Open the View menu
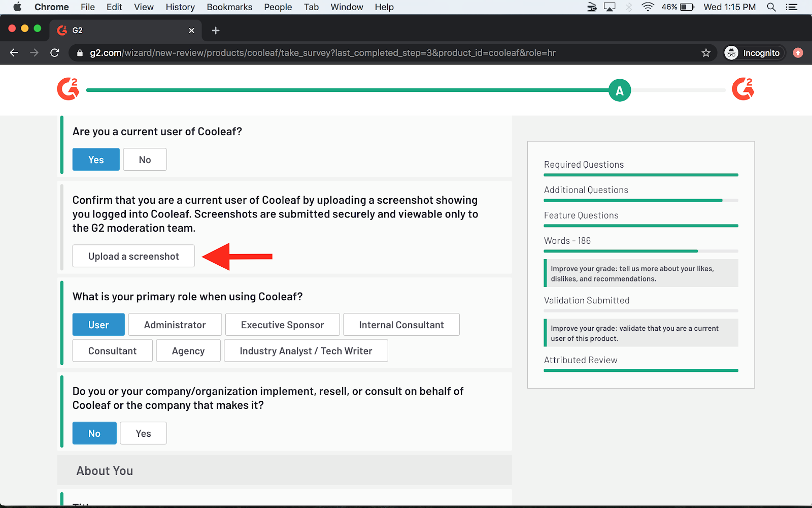 pyautogui.click(x=144, y=7)
